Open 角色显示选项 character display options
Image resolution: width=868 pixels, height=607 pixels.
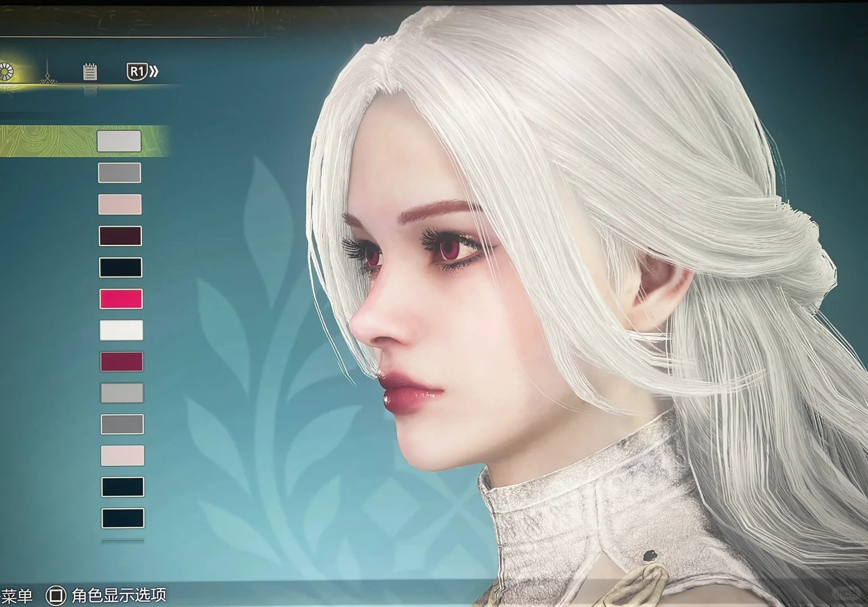click(119, 595)
